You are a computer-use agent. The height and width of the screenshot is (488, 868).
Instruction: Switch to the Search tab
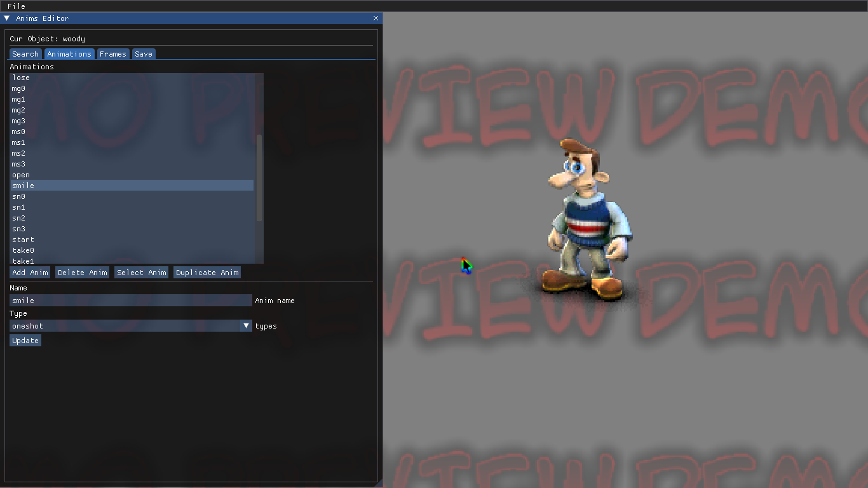[25, 54]
